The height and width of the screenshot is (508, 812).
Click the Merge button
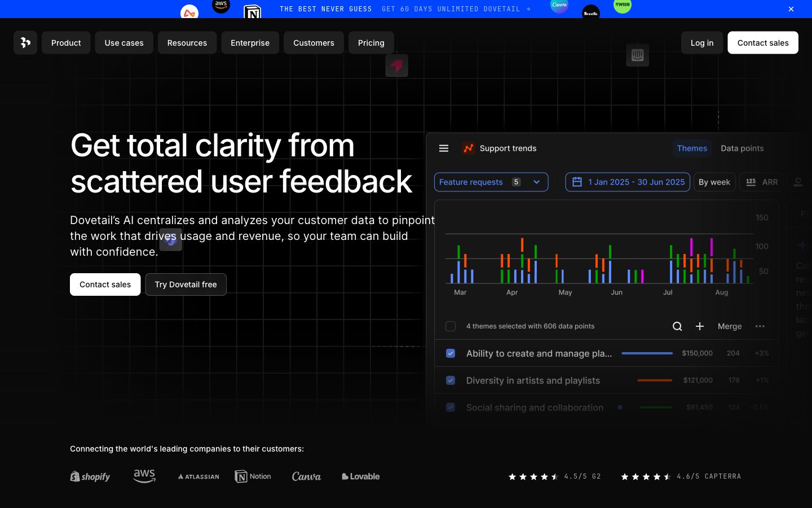pyautogui.click(x=730, y=326)
